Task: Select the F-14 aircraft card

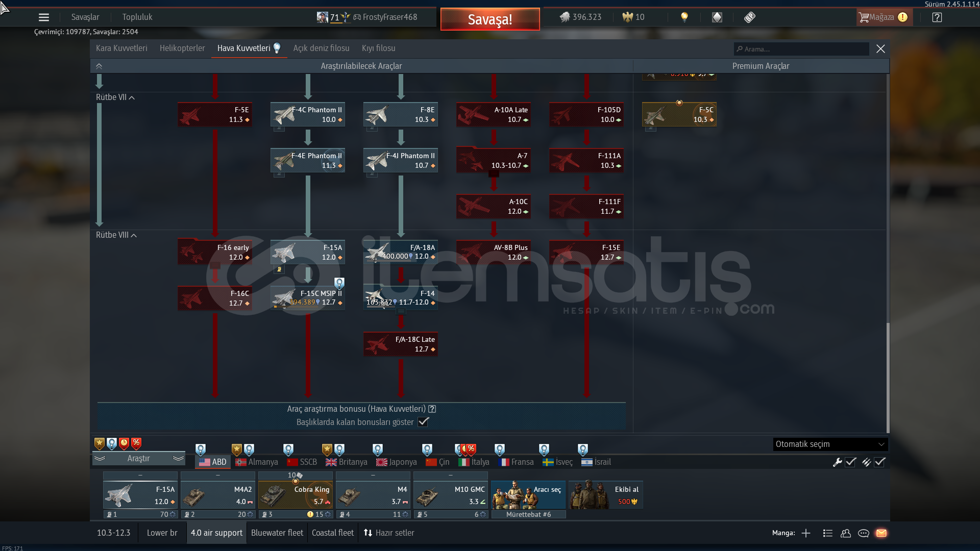Action: coord(401,298)
